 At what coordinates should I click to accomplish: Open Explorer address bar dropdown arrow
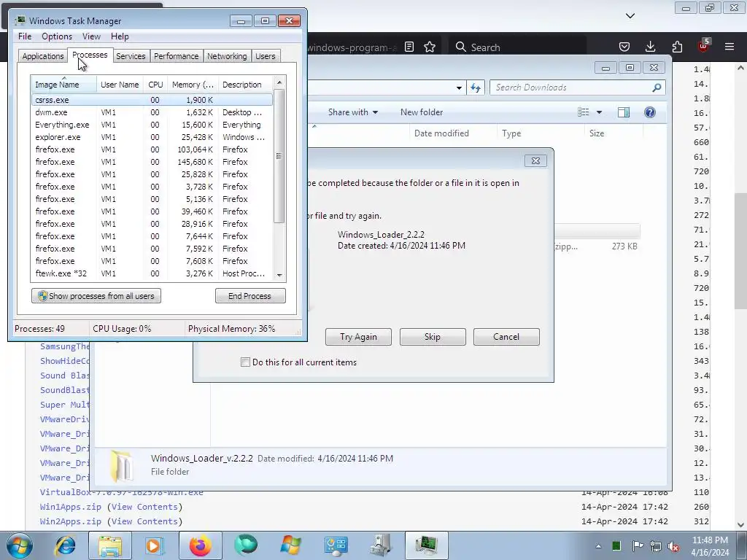click(x=459, y=88)
